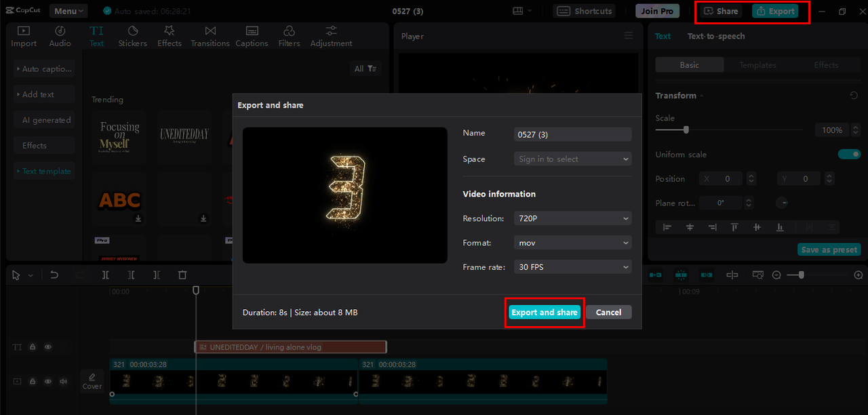Screen dimensions: 868x415
Task: Expand the Auto captions section
Action: (x=44, y=68)
